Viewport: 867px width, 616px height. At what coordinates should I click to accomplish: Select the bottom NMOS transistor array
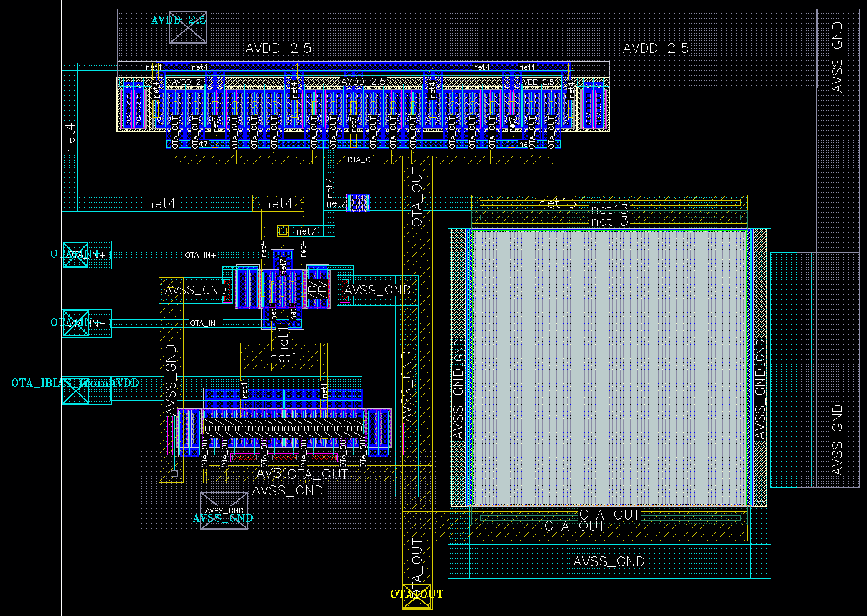pos(286,429)
